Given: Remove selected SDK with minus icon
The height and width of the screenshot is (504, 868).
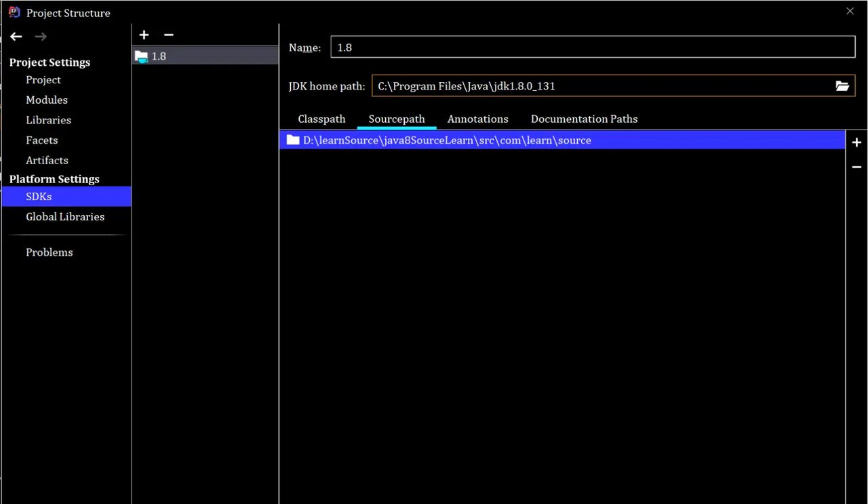Looking at the screenshot, I should (x=169, y=35).
